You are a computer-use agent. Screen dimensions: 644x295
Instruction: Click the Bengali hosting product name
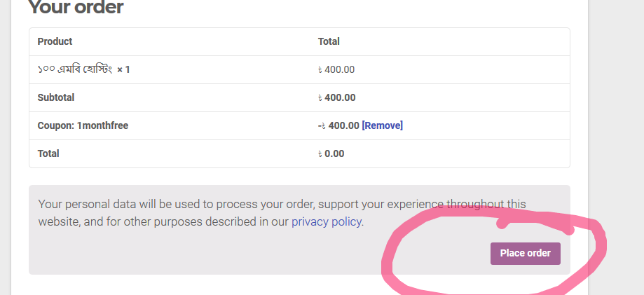point(75,69)
